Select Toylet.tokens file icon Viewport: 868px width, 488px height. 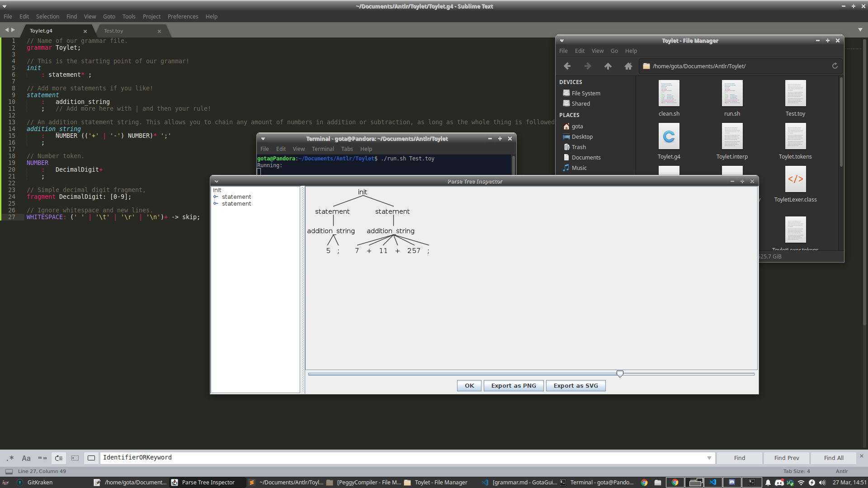point(795,136)
